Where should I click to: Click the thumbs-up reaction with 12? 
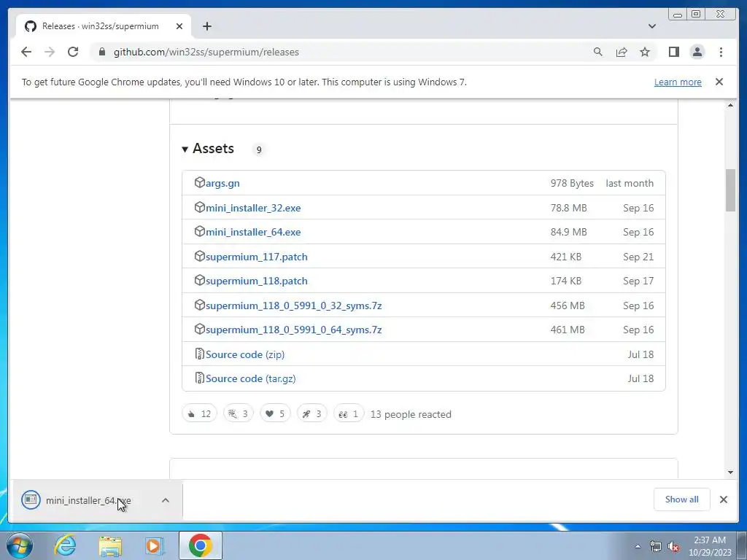pos(199,414)
